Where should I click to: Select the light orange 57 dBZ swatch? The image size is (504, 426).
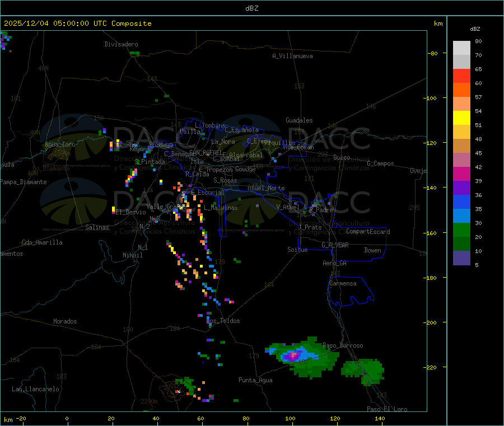coord(461,104)
